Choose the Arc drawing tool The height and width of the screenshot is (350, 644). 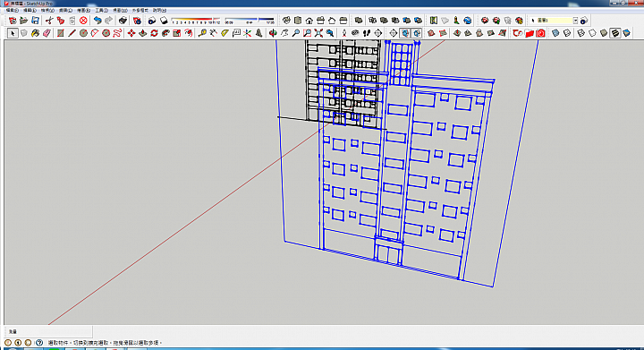click(x=95, y=33)
